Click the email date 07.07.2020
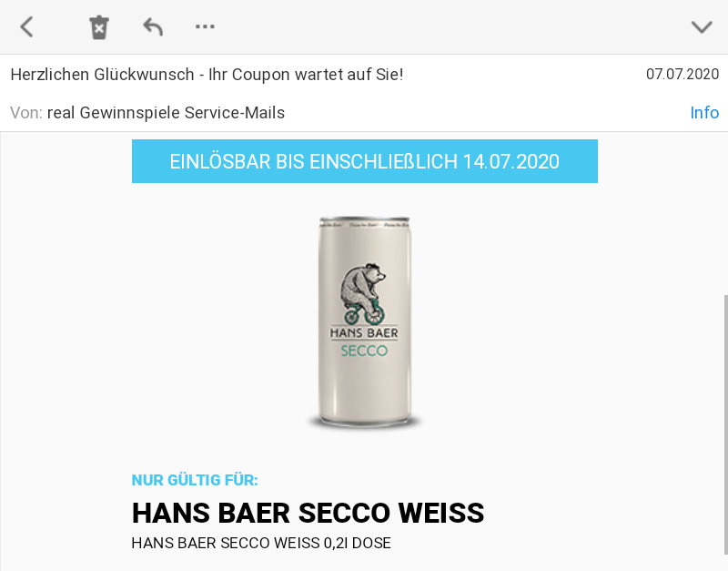 point(682,74)
